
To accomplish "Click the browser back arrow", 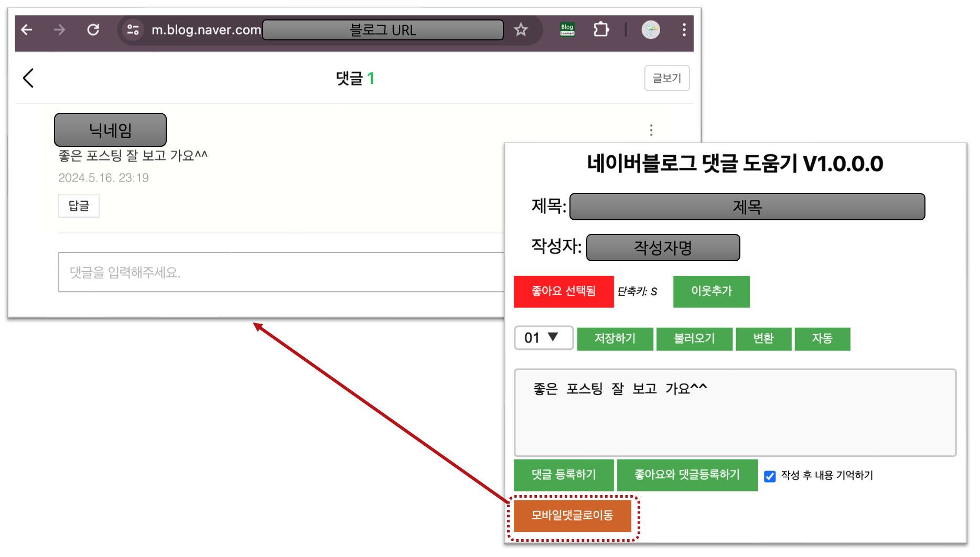I will pos(27,30).
